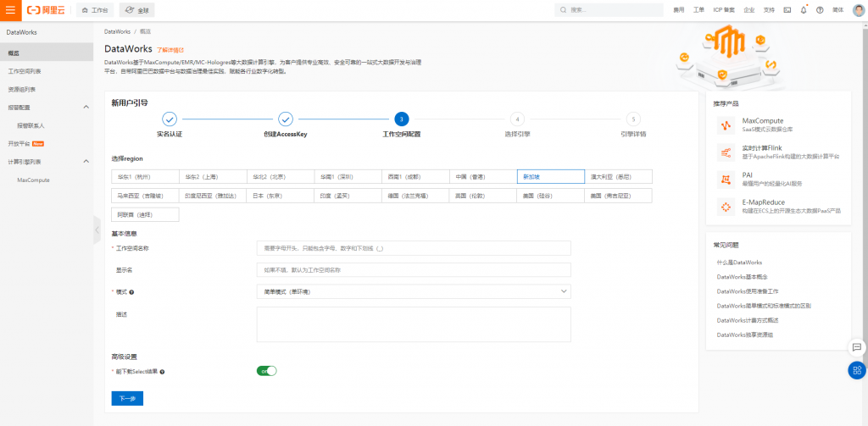Open the 模式 dropdown
868x426 pixels.
[414, 291]
